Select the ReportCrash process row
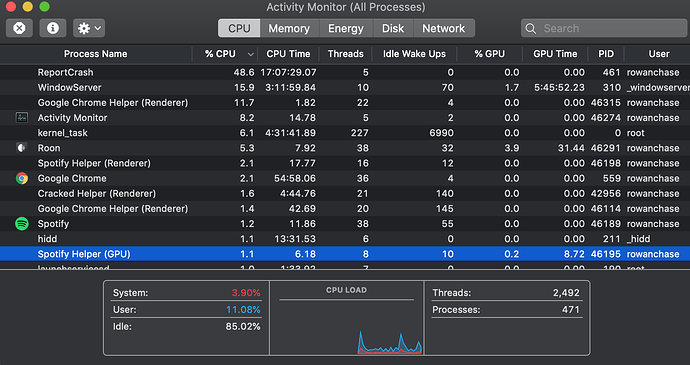The width and height of the screenshot is (690, 365). coord(345,72)
